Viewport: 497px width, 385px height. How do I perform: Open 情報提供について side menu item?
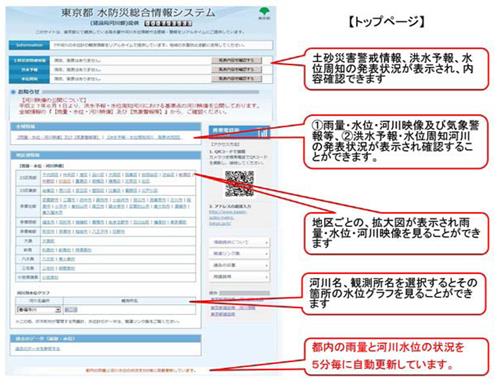click(x=239, y=242)
